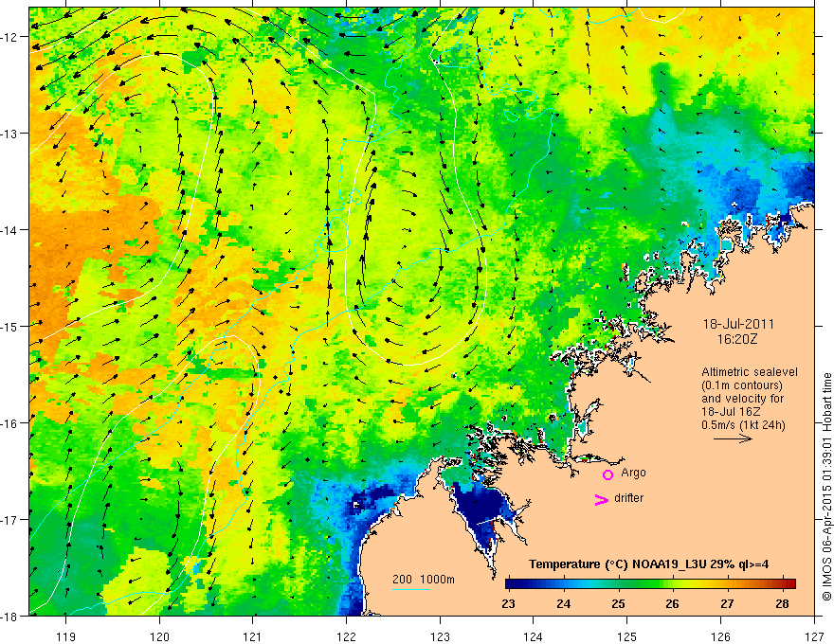Click the 0.5m/s velocity reference arrow
This screenshot has height=644, width=834.
733,438
